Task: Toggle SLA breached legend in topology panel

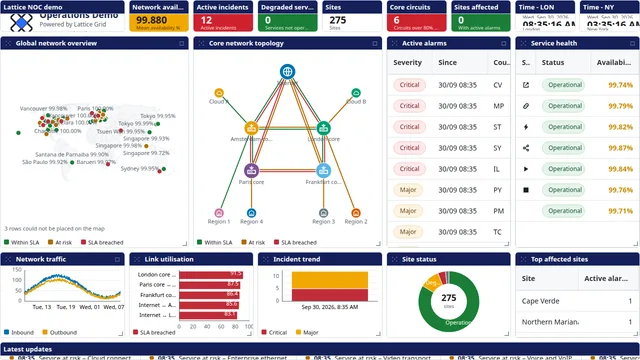Action: click(x=296, y=242)
